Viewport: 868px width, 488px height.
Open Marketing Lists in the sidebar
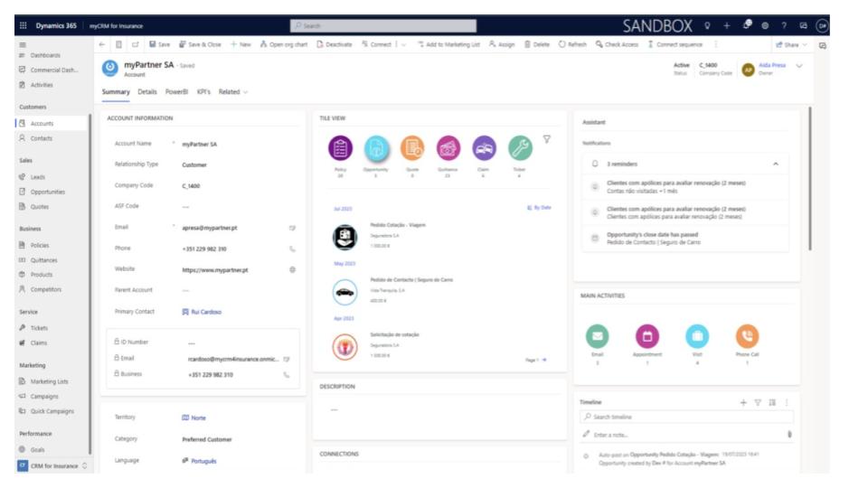[49, 381]
